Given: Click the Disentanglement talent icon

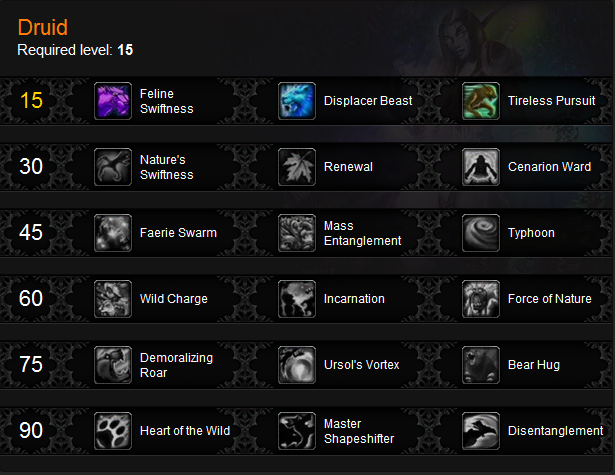Looking at the screenshot, I should (x=481, y=431).
